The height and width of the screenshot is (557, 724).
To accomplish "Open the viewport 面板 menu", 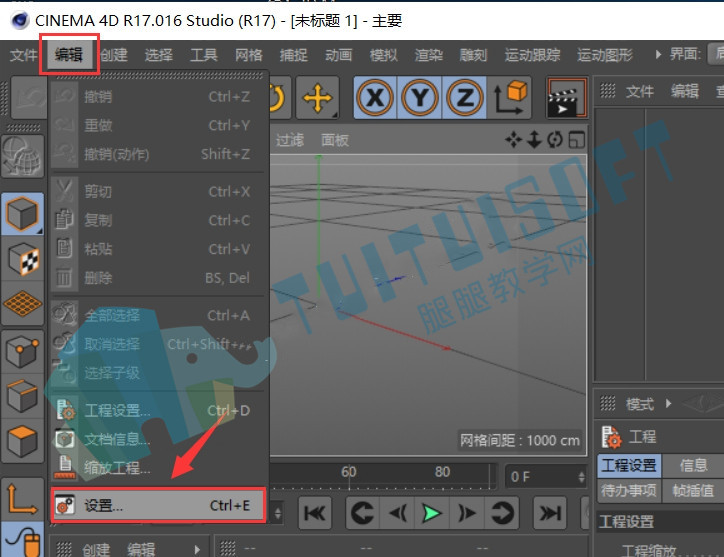I will pos(335,139).
